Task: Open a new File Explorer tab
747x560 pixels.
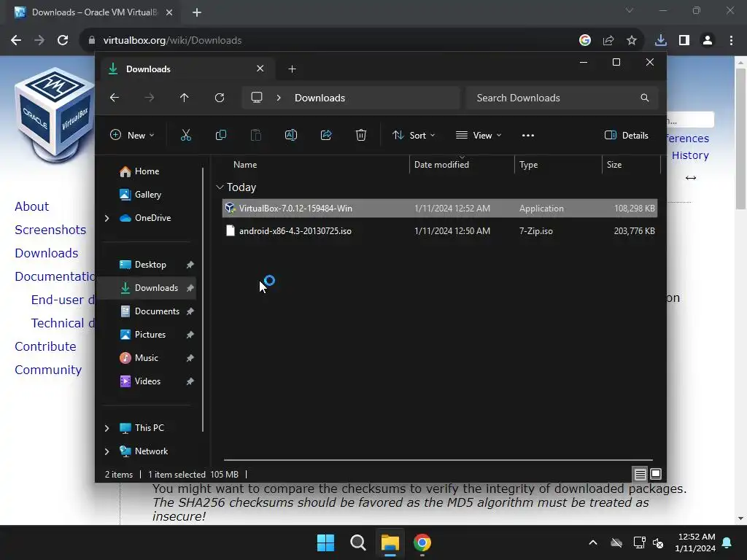Action: (292, 69)
